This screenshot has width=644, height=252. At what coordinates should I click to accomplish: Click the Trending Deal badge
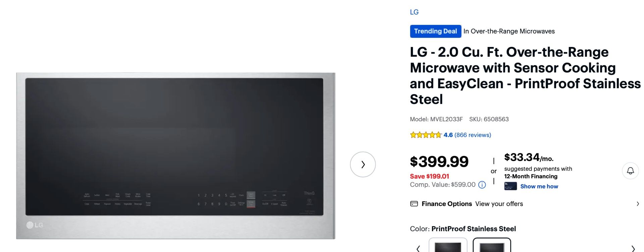click(435, 31)
